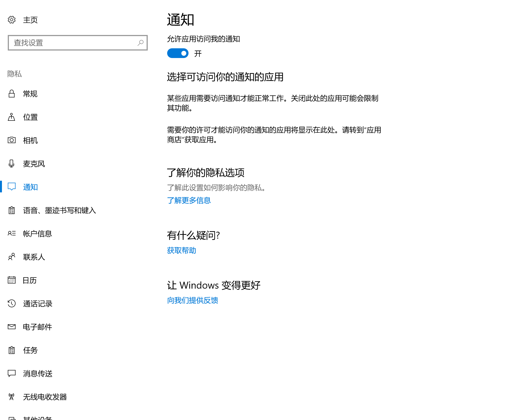
Task: Click the microphone icon beside 麦克风
Action: pos(12,164)
